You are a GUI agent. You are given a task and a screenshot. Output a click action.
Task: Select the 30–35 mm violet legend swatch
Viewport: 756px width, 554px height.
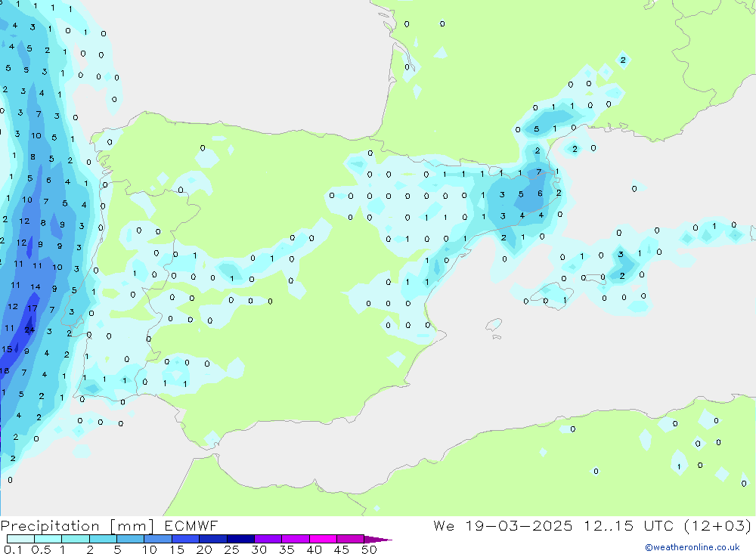[268, 539]
